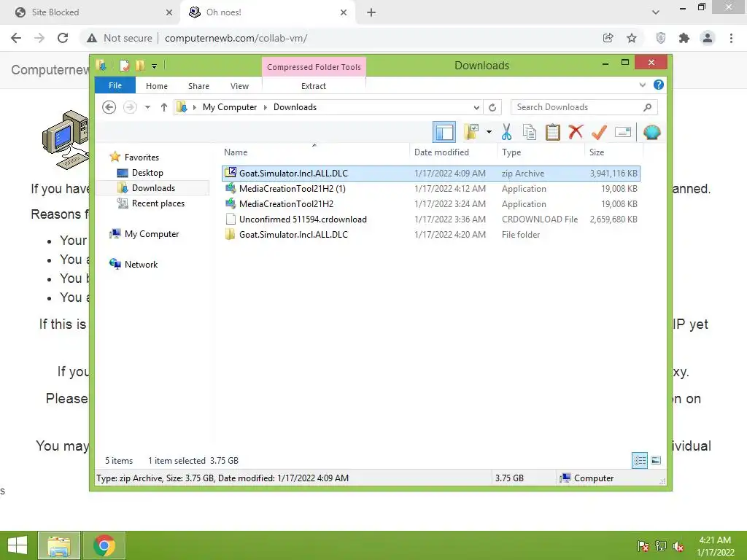Open the Windows Start button
The image size is (747, 560).
click(x=18, y=545)
